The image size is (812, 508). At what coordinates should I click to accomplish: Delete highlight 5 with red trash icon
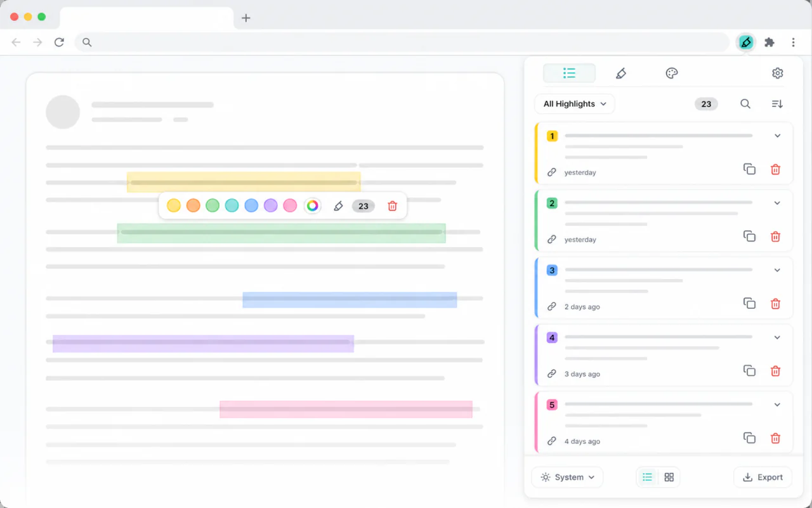coord(775,438)
